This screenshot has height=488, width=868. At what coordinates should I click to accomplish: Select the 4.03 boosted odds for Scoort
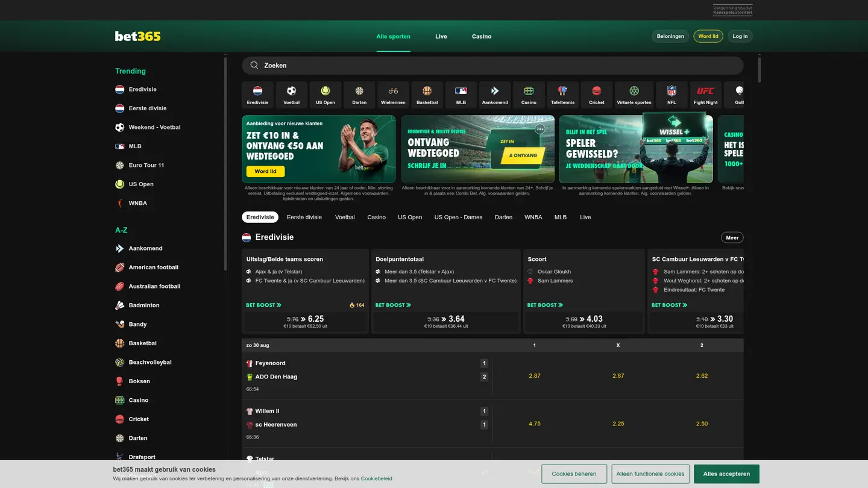tap(584, 322)
